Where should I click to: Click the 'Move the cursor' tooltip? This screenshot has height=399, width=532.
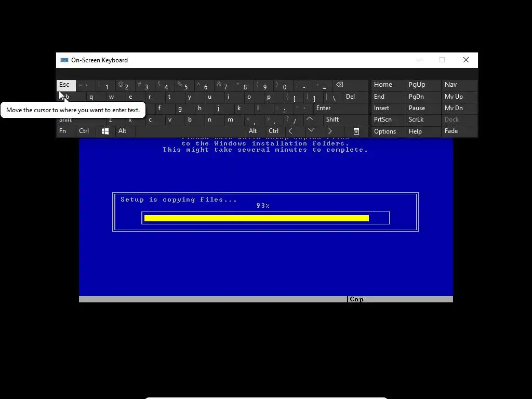tap(73, 110)
